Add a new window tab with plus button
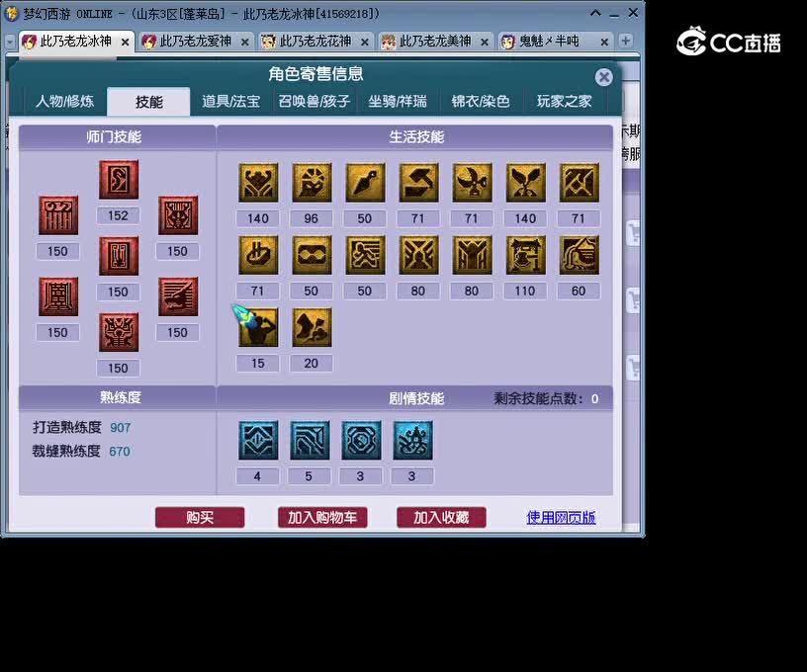 click(x=625, y=41)
